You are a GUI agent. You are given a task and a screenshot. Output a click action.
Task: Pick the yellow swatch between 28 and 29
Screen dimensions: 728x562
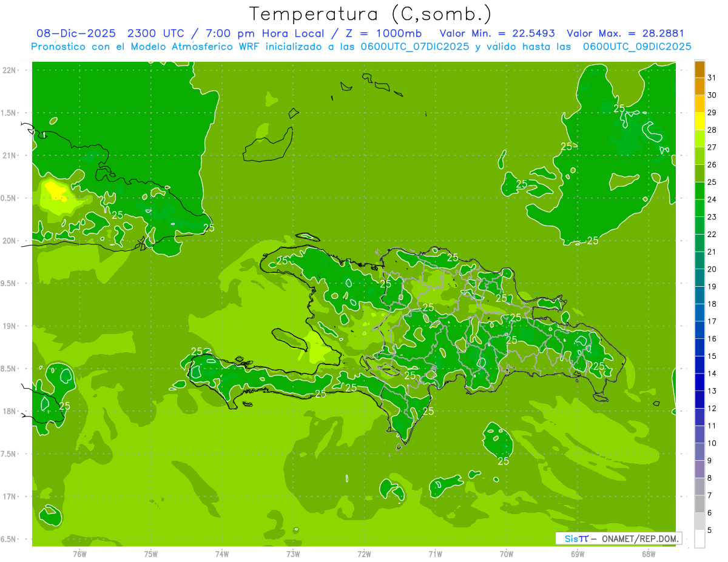click(x=699, y=121)
